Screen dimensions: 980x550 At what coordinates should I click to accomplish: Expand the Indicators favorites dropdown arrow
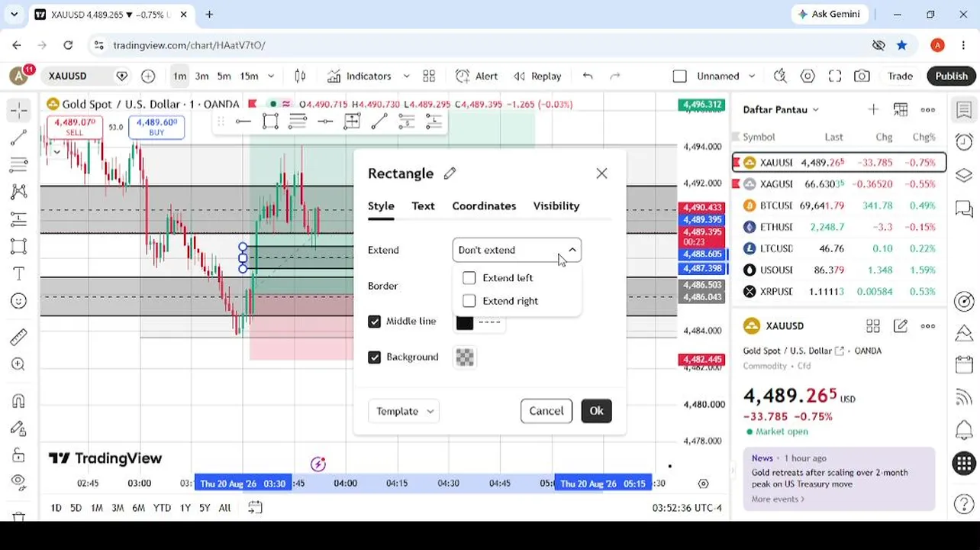click(406, 76)
